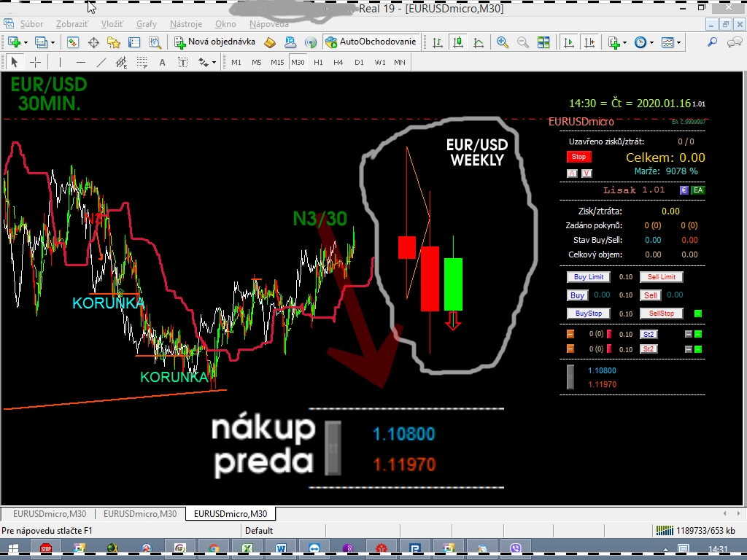The height and width of the screenshot is (560, 747).
Task: Open the Data Window crosshair-circle icon
Action: [x=93, y=42]
